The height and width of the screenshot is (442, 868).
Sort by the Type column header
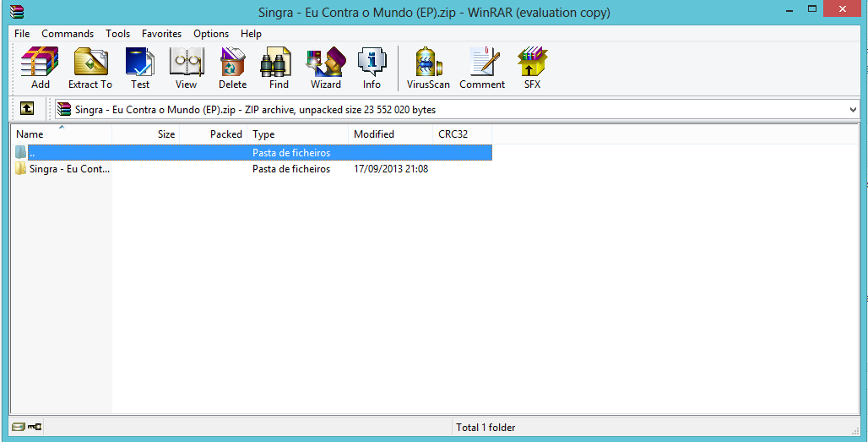[x=298, y=134]
